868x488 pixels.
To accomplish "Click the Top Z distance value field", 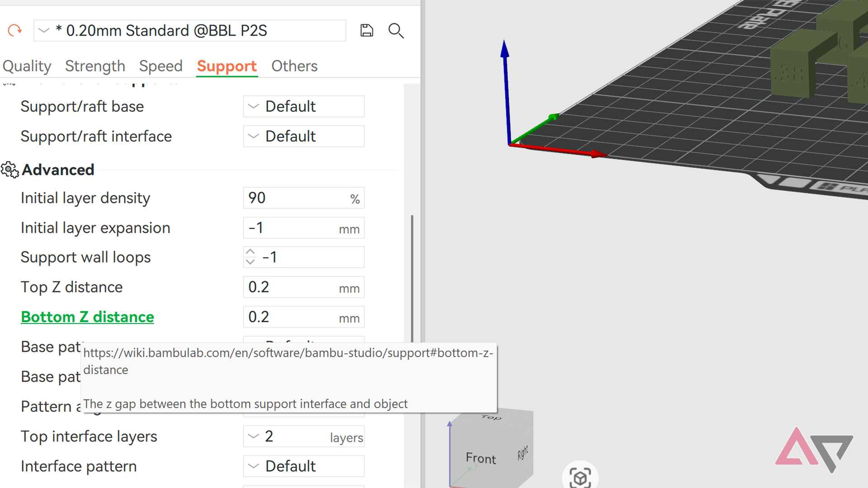I will click(304, 287).
